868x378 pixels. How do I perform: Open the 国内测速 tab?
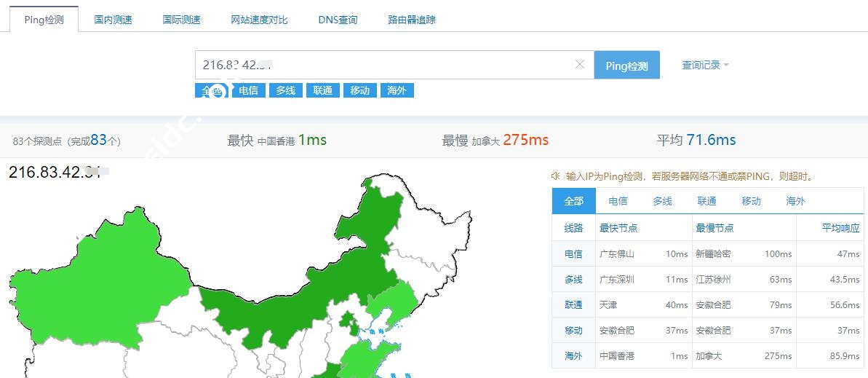pyautogui.click(x=113, y=20)
